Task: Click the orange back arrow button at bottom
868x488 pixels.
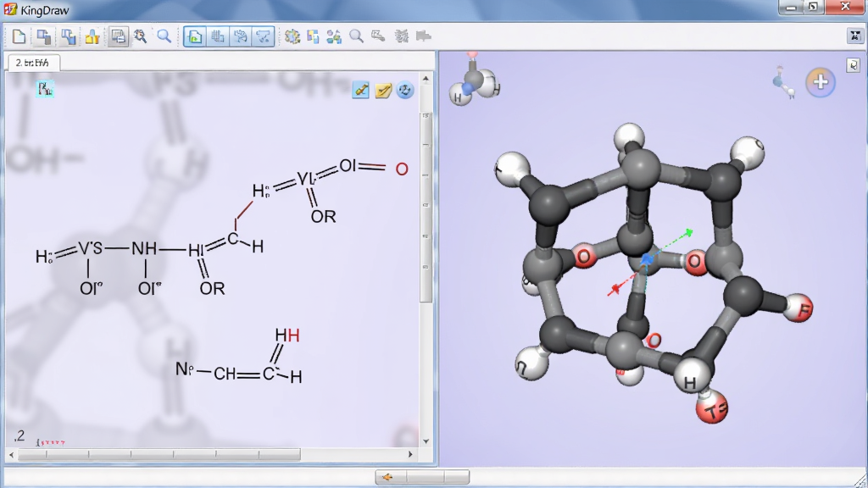Action: [x=387, y=477]
